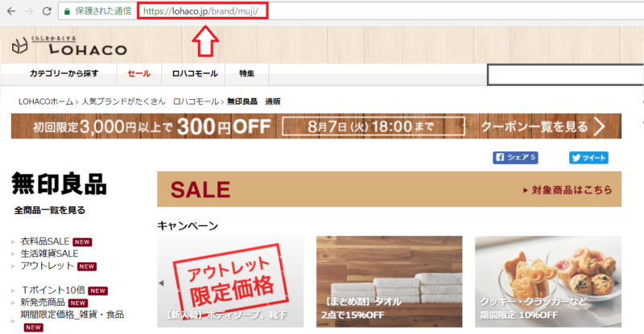Open the ロハコモール tab
Screen dimensions: 644x334
pos(195,73)
